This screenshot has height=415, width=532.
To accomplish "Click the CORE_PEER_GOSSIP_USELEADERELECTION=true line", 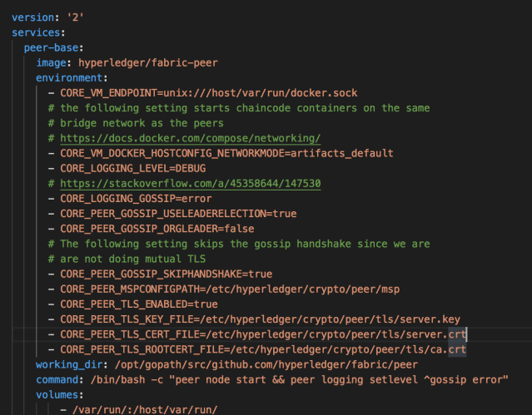I will coord(178,213).
